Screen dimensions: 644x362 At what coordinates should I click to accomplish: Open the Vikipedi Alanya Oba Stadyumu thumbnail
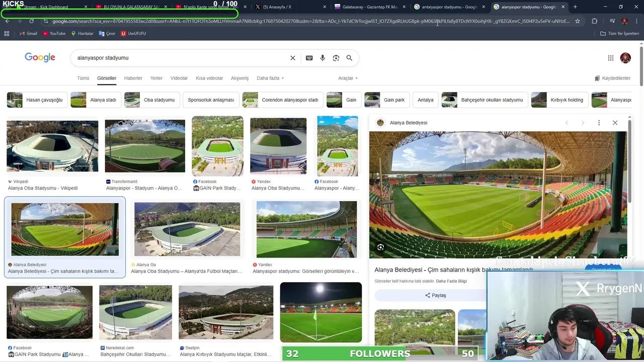pos(52,146)
